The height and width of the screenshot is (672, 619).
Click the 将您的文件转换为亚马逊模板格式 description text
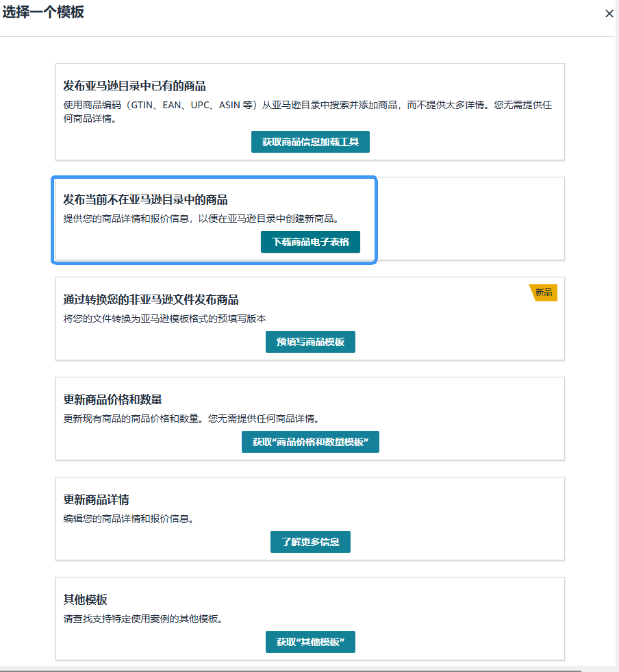pyautogui.click(x=164, y=319)
